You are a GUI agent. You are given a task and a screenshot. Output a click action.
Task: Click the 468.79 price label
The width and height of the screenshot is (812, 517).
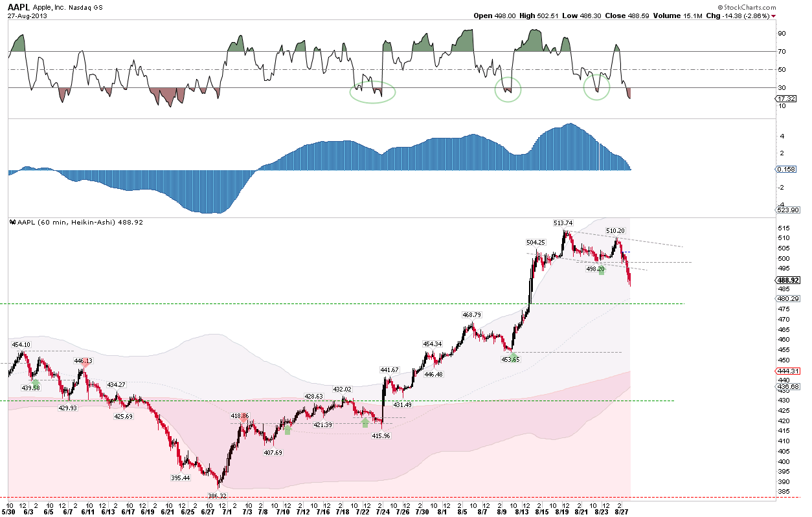pos(471,315)
